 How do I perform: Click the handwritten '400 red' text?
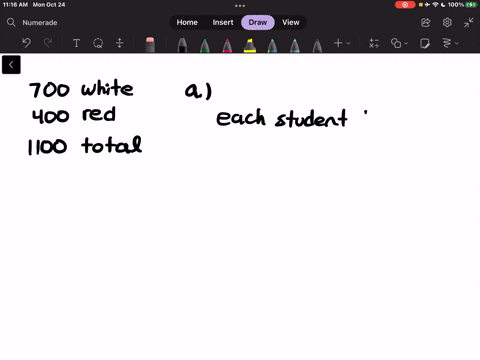pyautogui.click(x=74, y=115)
